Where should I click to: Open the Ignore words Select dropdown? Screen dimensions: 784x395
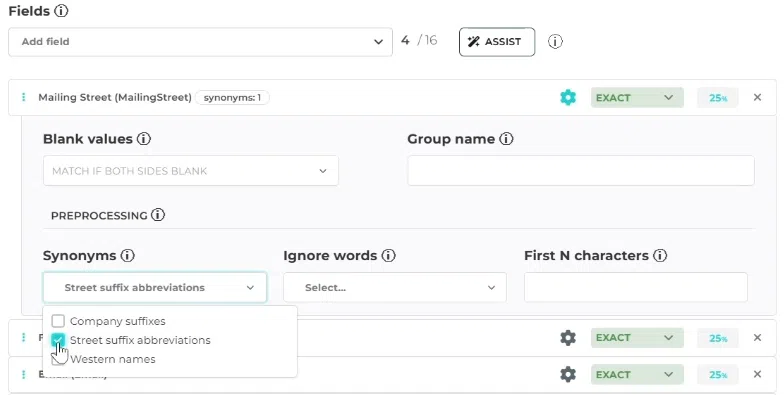(394, 288)
